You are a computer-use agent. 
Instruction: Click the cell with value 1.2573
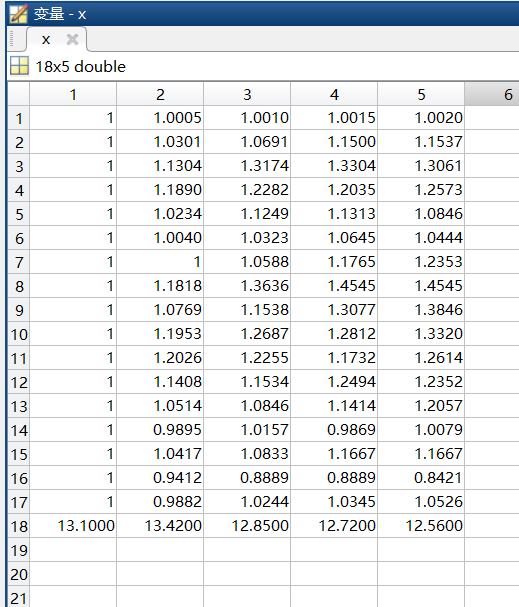pos(421,190)
